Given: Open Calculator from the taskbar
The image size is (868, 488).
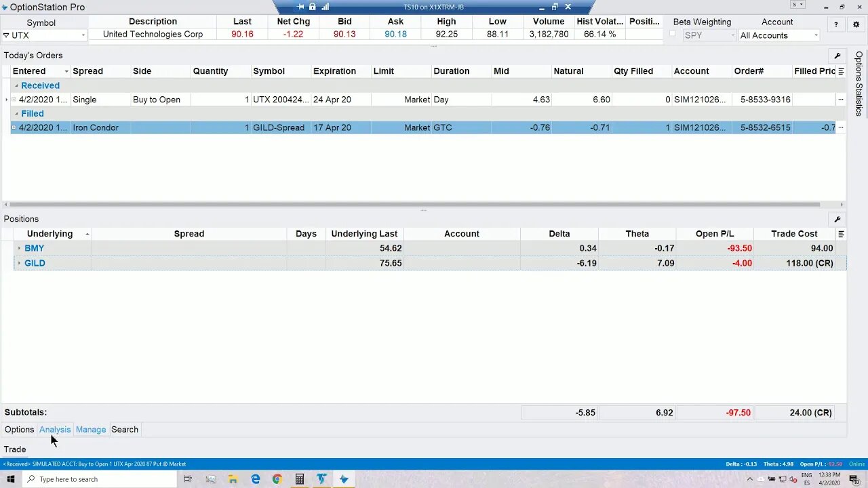Looking at the screenshot, I should (x=299, y=479).
